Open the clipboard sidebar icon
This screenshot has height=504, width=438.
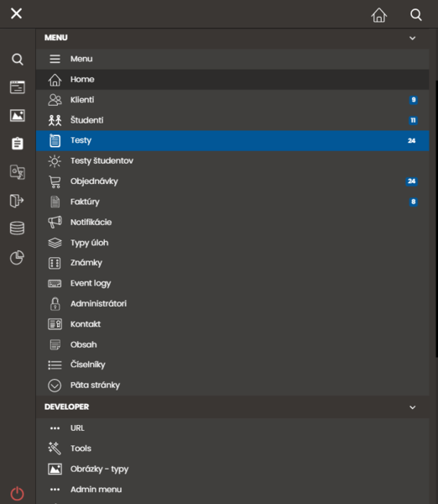point(17,144)
